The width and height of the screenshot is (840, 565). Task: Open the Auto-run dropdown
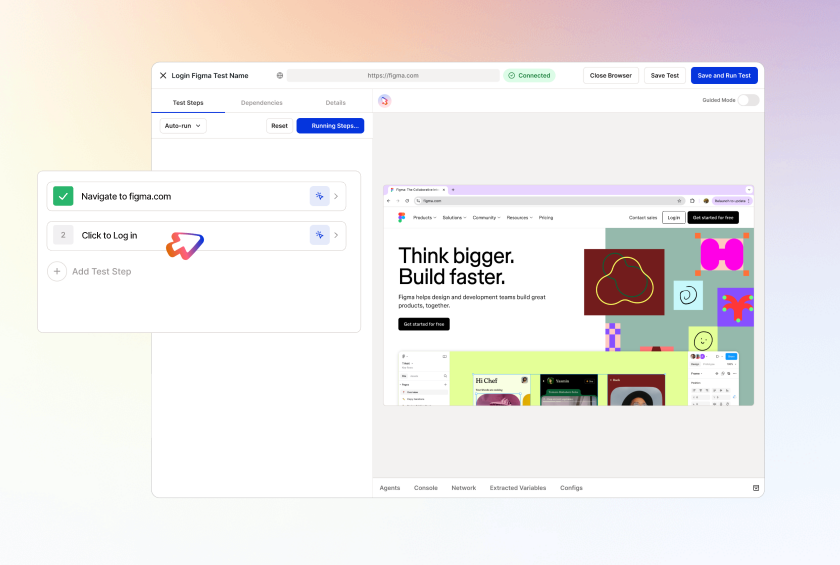[183, 126]
